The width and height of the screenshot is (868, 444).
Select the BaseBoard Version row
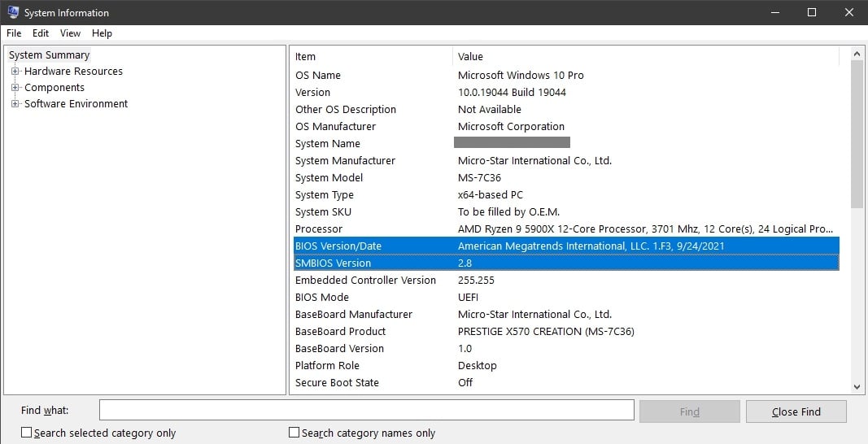[x=566, y=349]
